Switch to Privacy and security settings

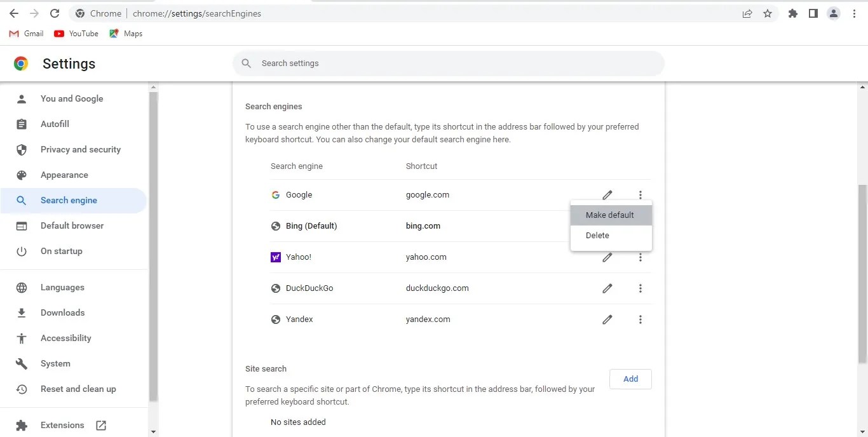(x=80, y=149)
